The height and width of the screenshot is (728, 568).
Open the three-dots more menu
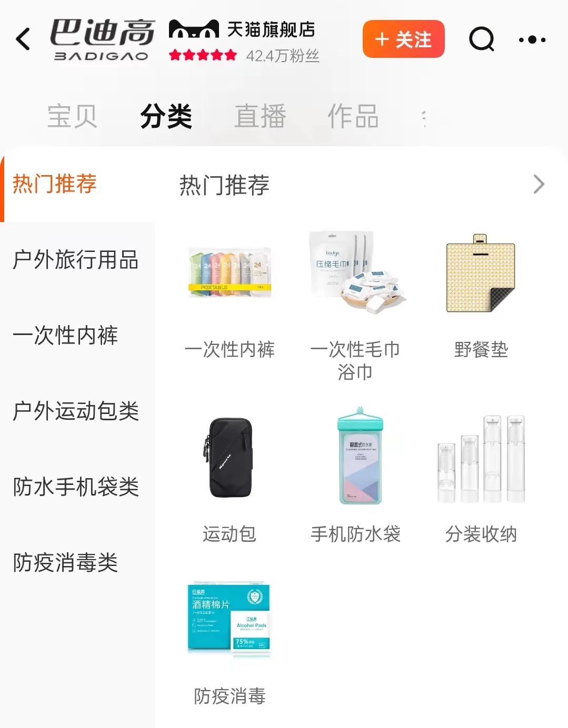click(532, 39)
